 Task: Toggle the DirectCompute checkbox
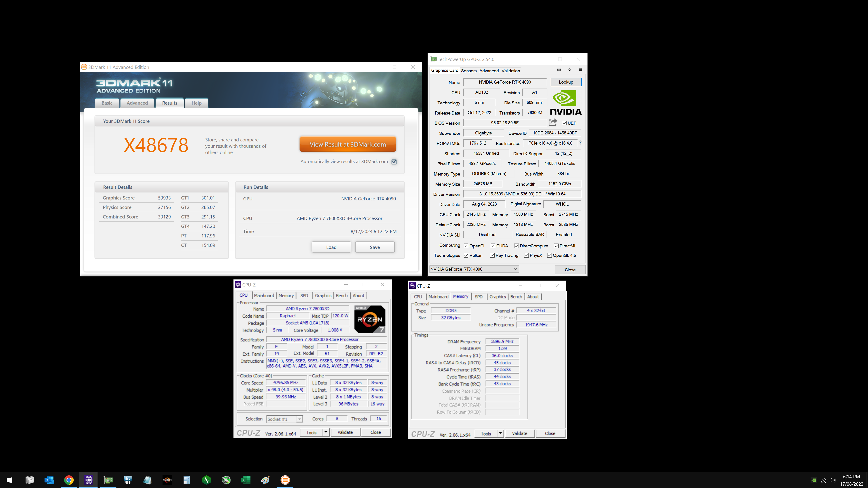pyautogui.click(x=517, y=246)
